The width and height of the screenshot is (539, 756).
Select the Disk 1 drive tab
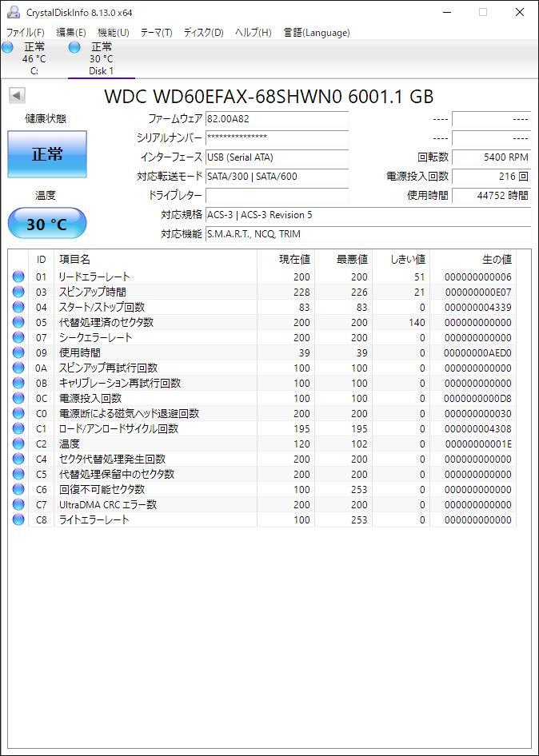(x=102, y=59)
